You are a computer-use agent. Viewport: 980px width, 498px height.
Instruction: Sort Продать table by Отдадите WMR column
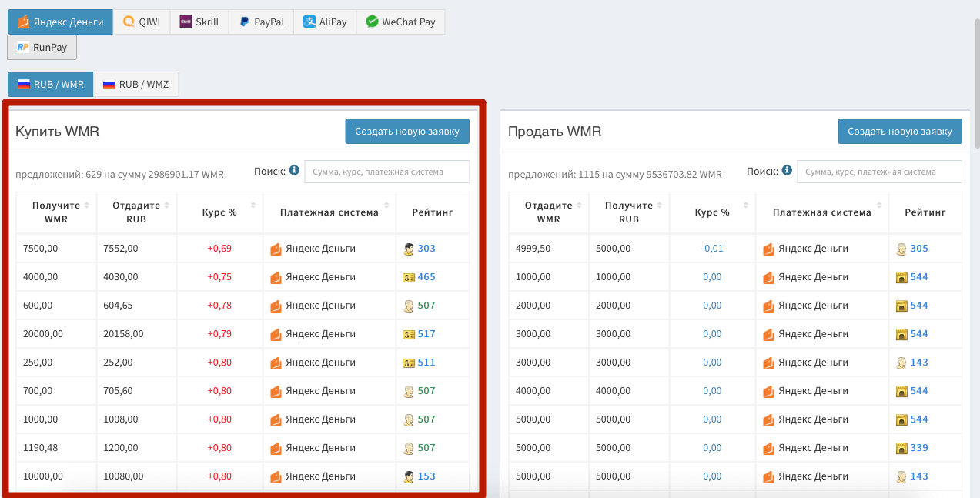tap(549, 212)
